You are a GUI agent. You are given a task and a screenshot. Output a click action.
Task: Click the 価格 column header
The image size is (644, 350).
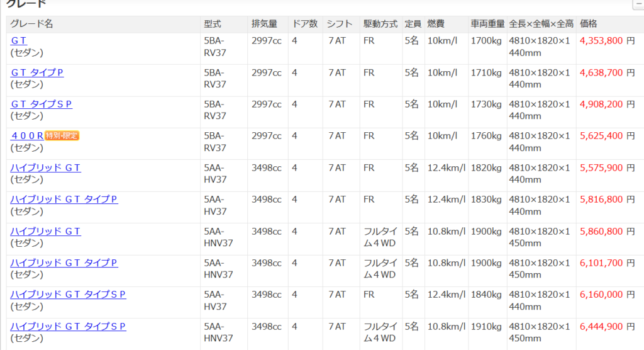tap(589, 24)
